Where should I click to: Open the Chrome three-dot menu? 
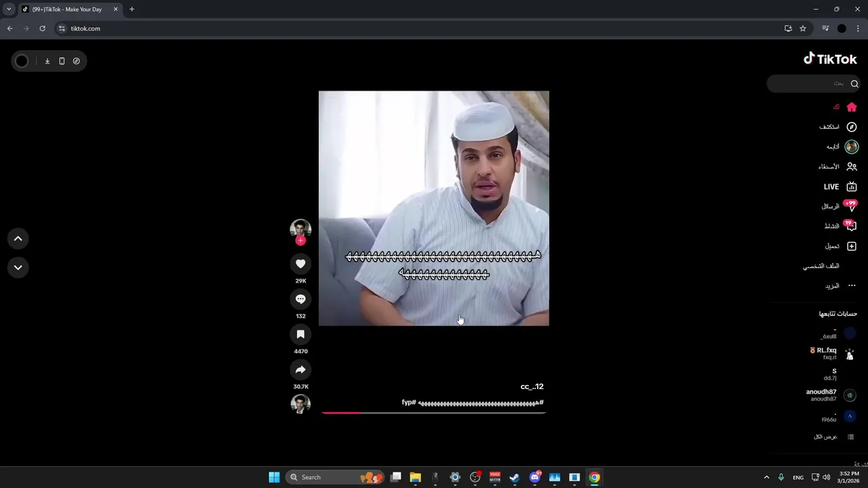click(858, 28)
